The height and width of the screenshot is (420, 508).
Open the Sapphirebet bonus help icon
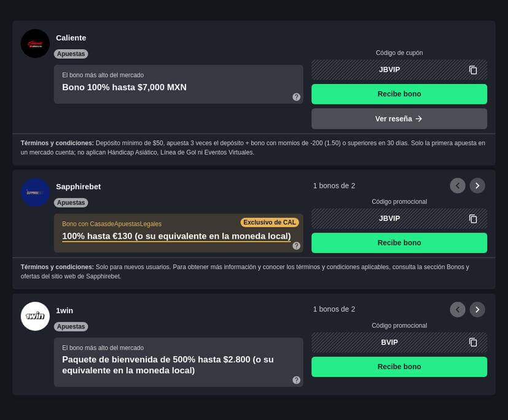297,246
